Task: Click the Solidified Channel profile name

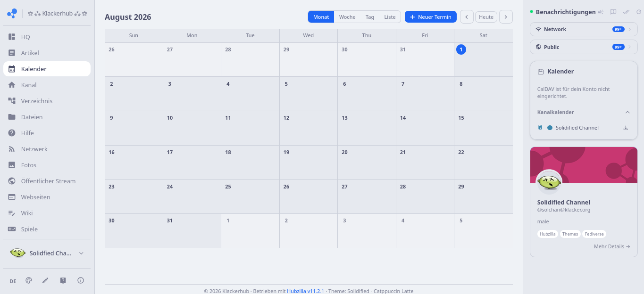Action: tap(563, 202)
